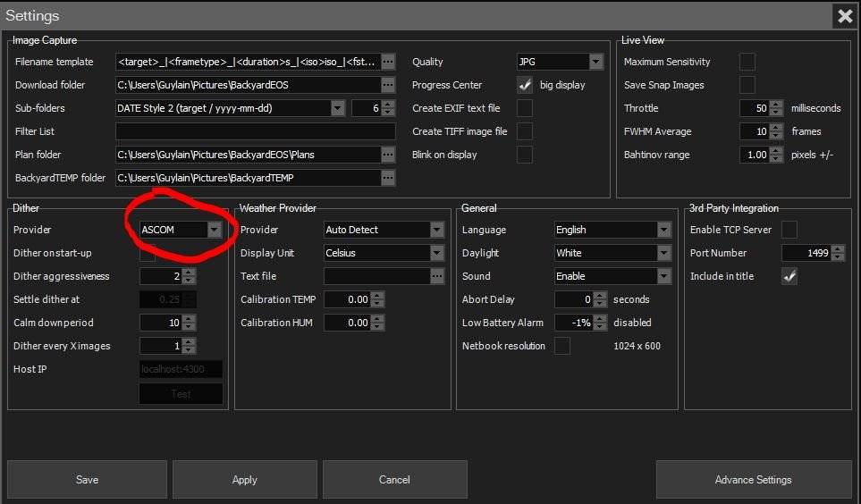Toggle the Progress Center big display checkbox

(525, 85)
